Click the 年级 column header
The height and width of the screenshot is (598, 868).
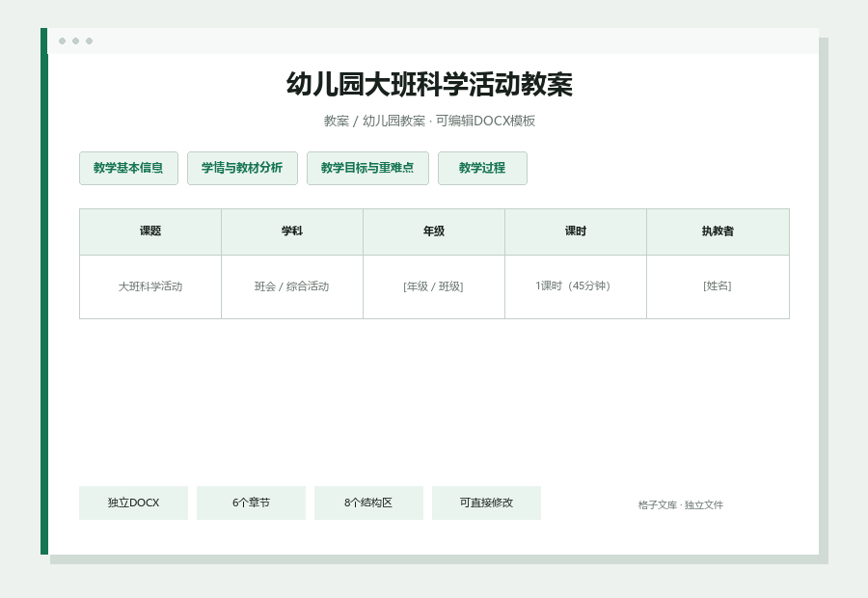coord(434,231)
